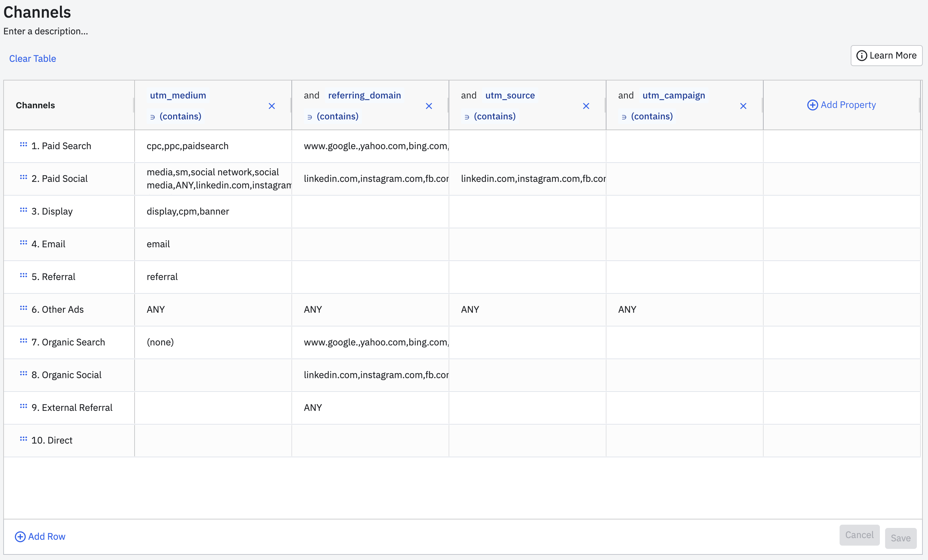Screen dimensions: 928x560
Task: Edit the Display row utm_medium cell
Action: (x=213, y=212)
